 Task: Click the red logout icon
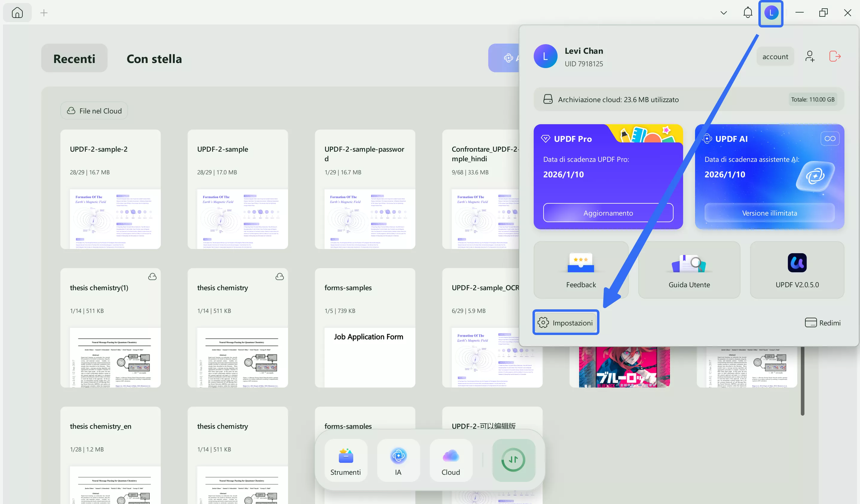point(834,56)
